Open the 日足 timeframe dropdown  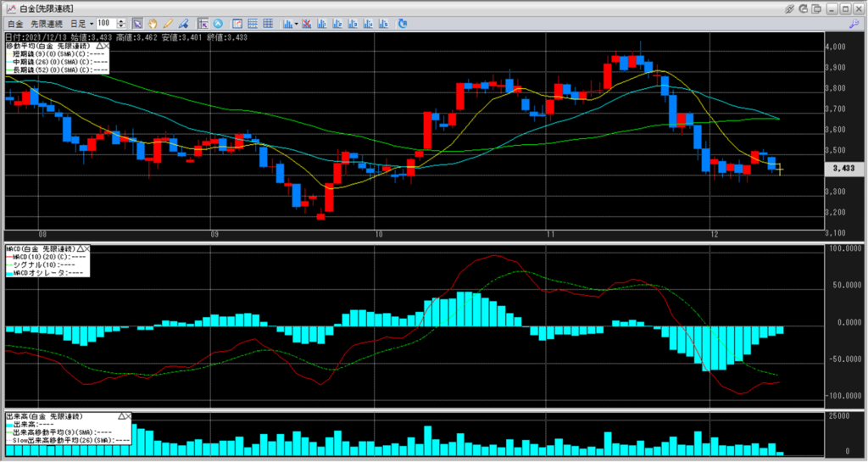point(82,24)
